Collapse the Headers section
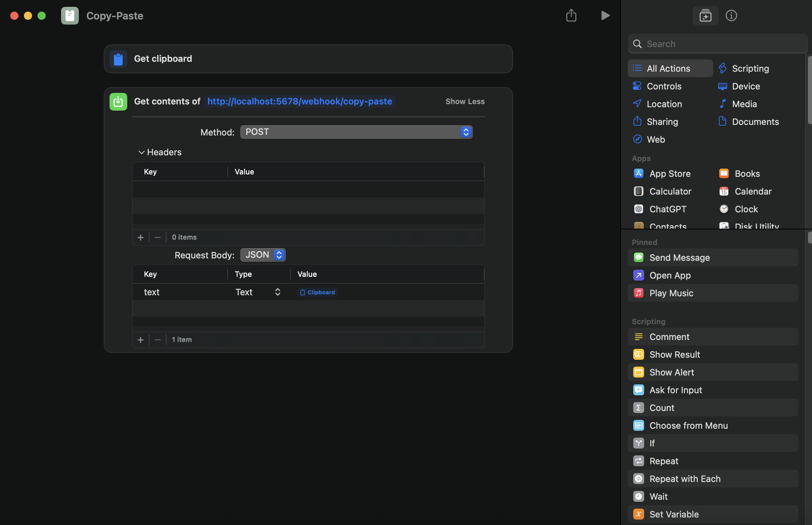This screenshot has width=812, height=525. pyautogui.click(x=142, y=152)
